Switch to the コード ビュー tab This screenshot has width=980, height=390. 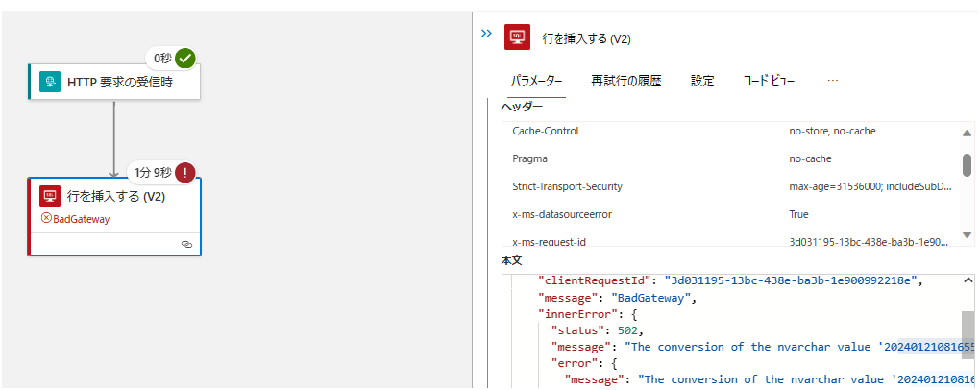click(x=769, y=81)
